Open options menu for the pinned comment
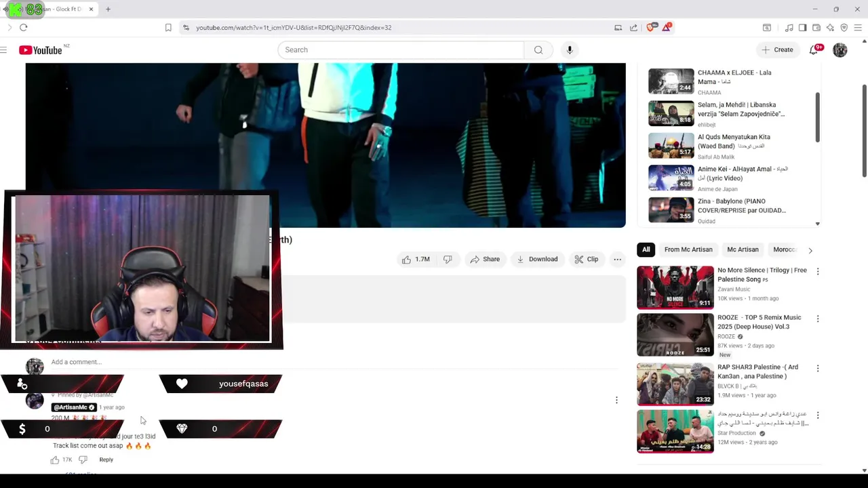The image size is (868, 488). point(616,400)
